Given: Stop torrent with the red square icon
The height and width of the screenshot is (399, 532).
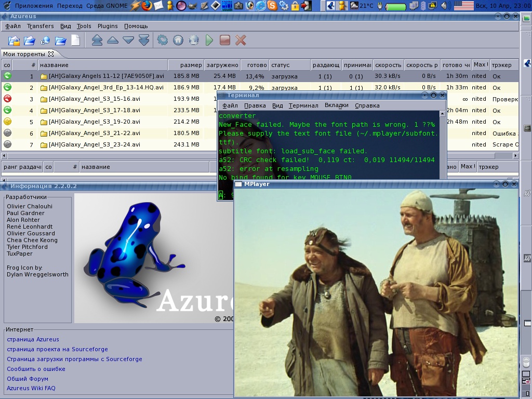Looking at the screenshot, I should [x=225, y=41].
